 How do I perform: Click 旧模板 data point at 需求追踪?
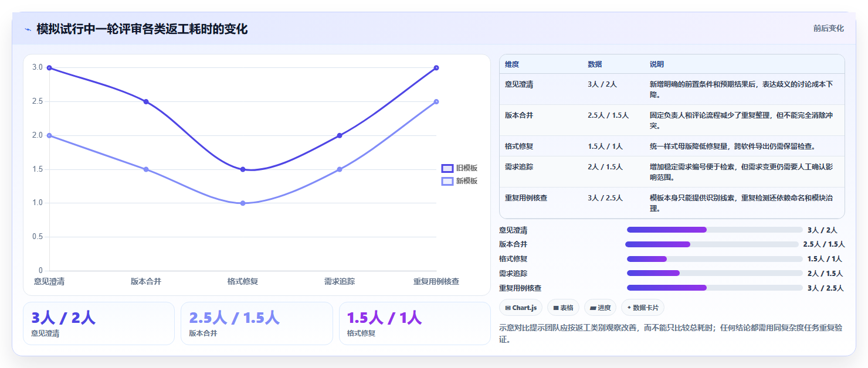click(x=340, y=135)
